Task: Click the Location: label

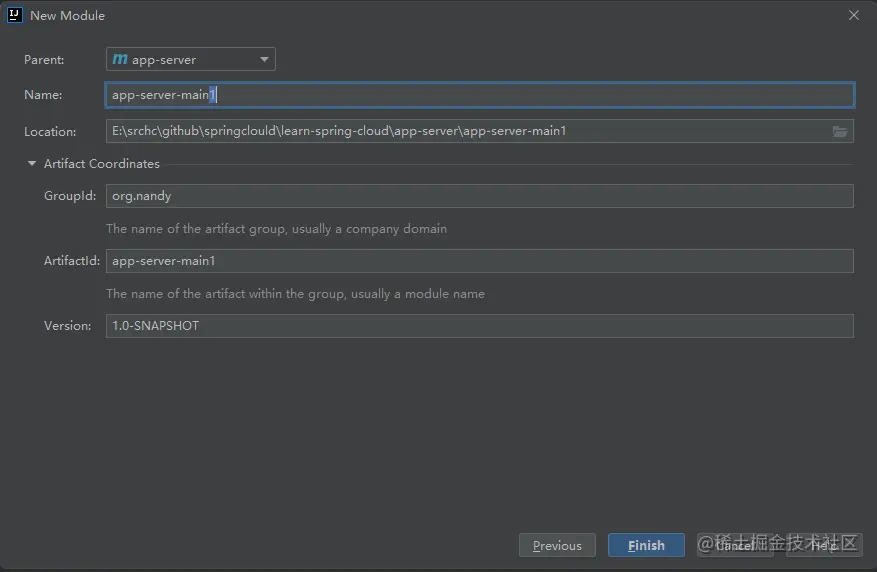Action: pos(50,132)
